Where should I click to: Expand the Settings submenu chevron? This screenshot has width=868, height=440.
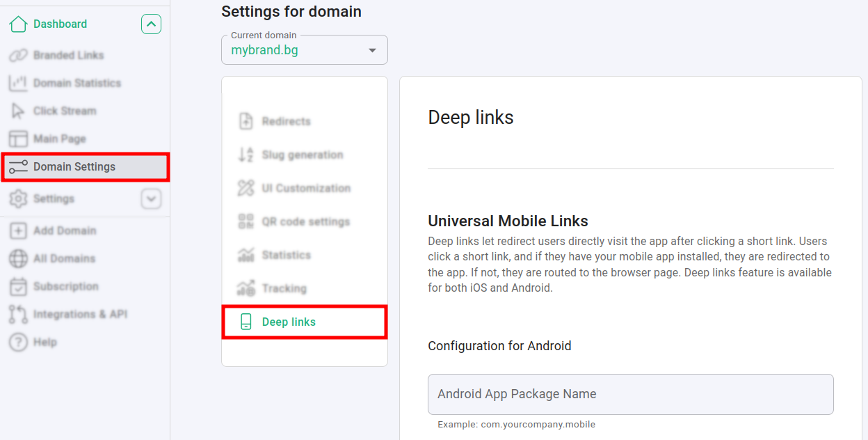tap(151, 199)
